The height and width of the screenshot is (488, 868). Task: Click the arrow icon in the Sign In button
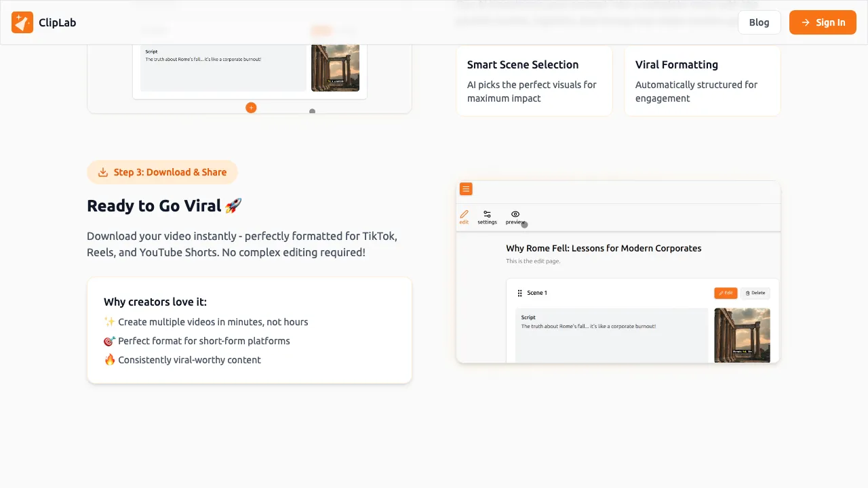point(807,22)
